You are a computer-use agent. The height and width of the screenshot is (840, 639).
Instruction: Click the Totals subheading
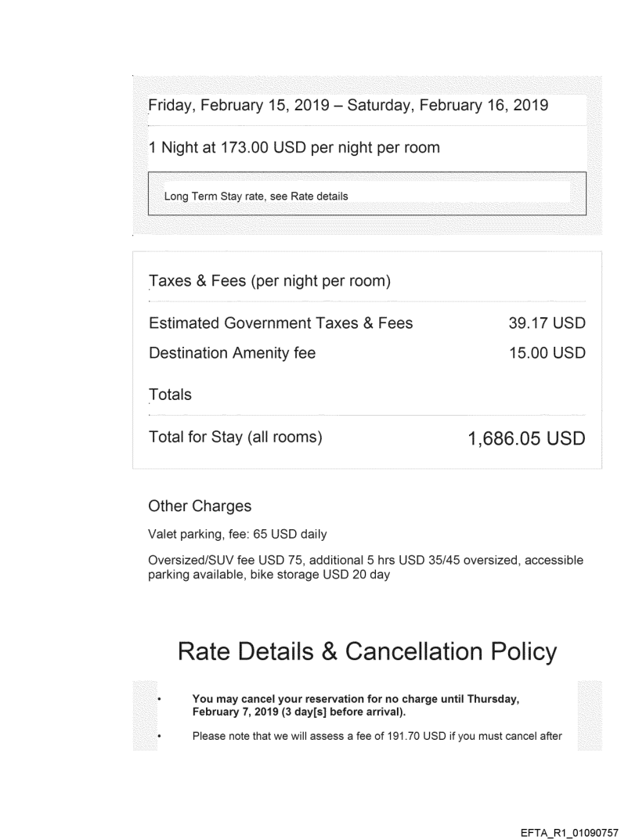click(x=170, y=395)
